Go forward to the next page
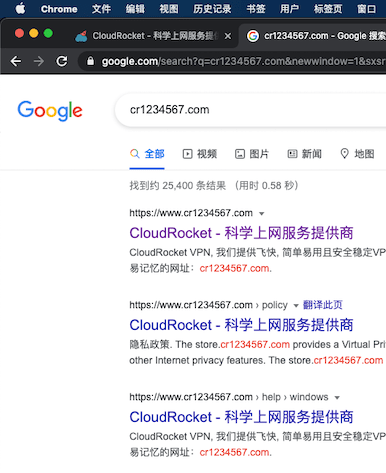The image size is (386, 473). (39, 61)
